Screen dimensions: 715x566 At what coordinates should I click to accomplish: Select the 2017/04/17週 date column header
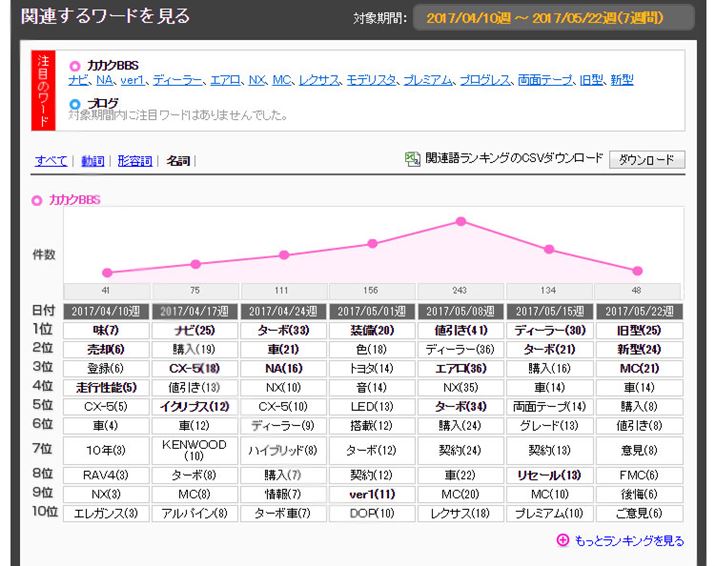click(194, 311)
